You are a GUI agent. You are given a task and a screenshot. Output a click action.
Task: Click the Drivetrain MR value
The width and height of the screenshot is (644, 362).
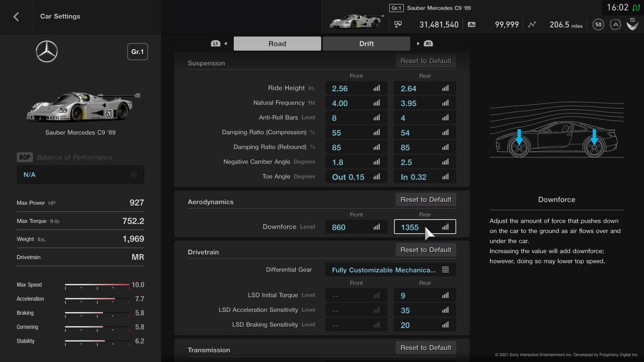coord(138,257)
